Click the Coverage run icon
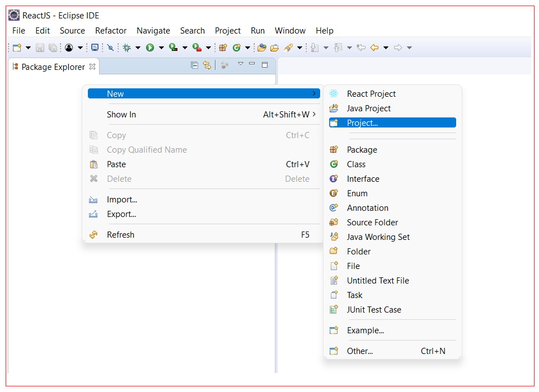The image size is (539, 392). 174,48
